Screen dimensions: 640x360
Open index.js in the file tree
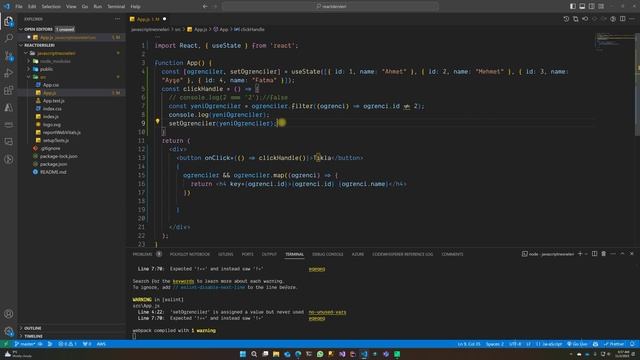point(51,117)
